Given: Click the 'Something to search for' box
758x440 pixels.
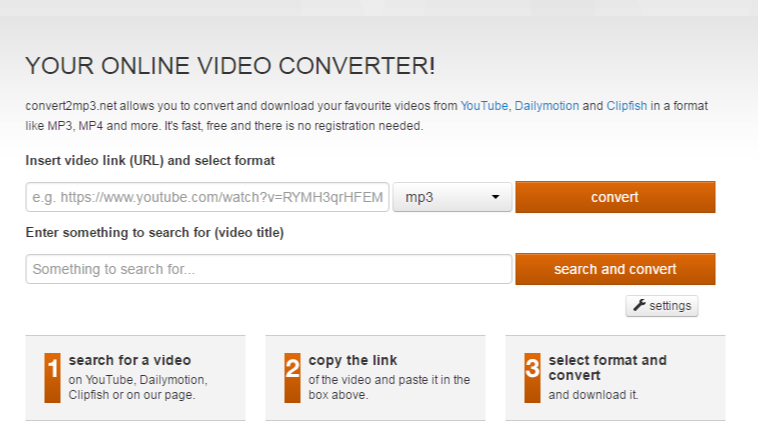Looking at the screenshot, I should pyautogui.click(x=268, y=269).
